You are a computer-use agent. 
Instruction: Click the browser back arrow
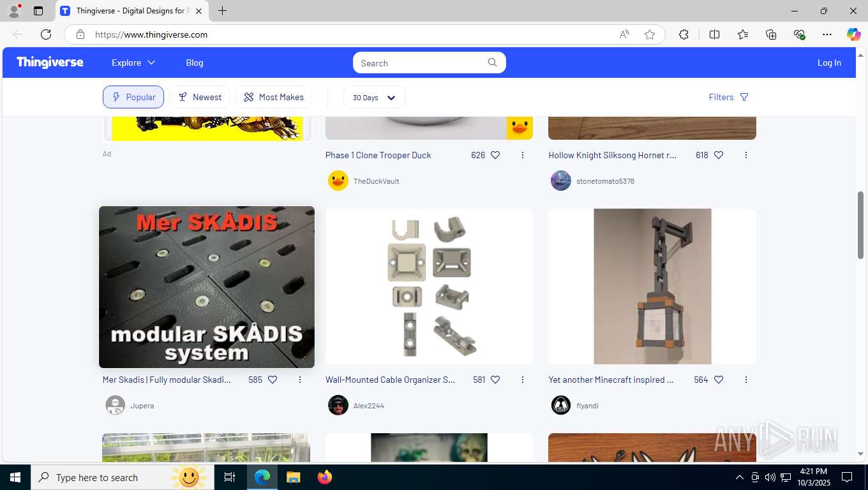[x=18, y=34]
